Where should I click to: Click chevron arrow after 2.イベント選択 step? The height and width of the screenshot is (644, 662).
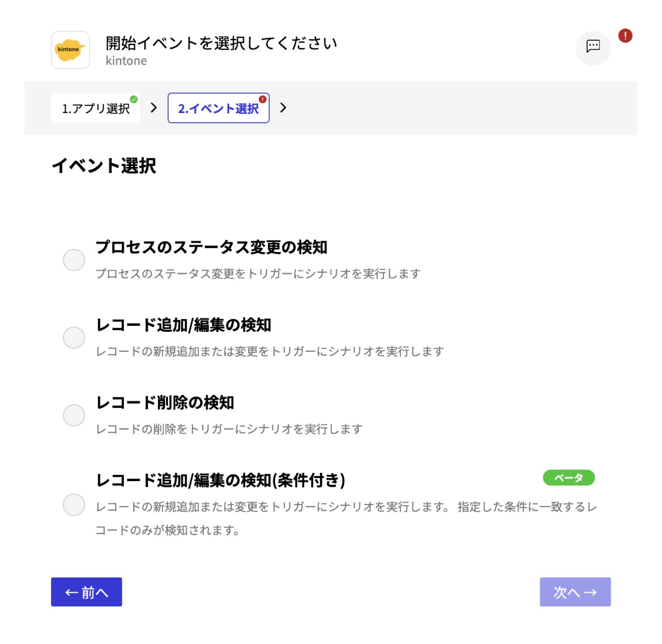coord(283,107)
